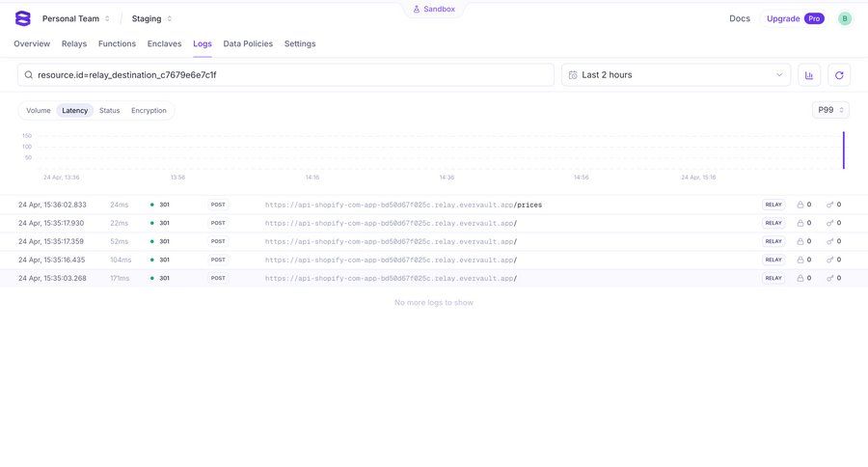Open the P99 percentile dropdown
Screen dimensions: 868x467
[830, 110]
